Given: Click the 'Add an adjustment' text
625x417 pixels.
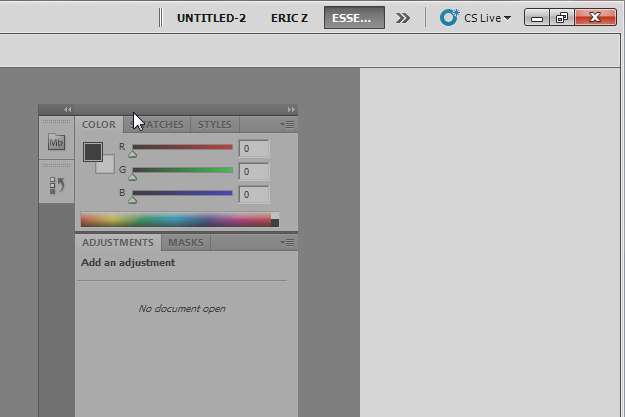Looking at the screenshot, I should pyautogui.click(x=128, y=262).
